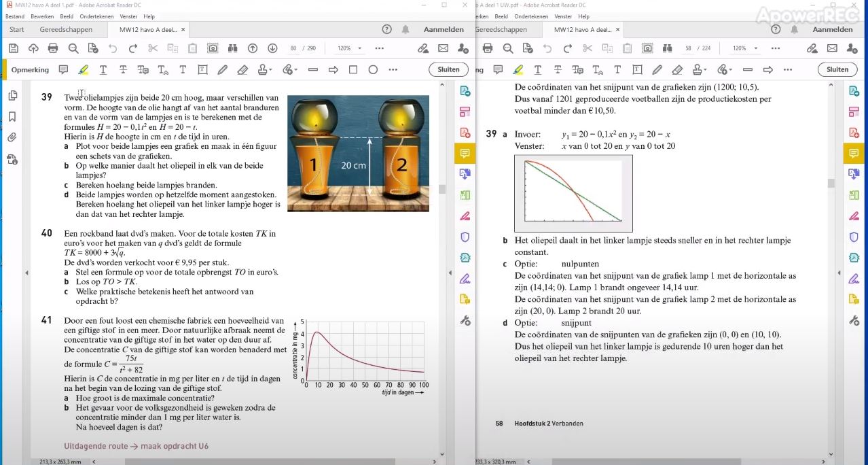Select underline text tool in left window
Viewport: 868px width, 465px height.
click(103, 69)
